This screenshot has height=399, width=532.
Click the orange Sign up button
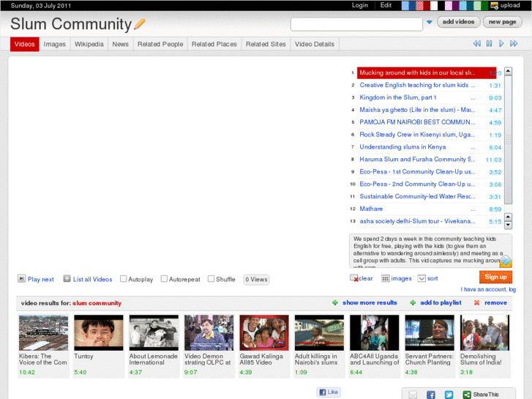pos(495,277)
